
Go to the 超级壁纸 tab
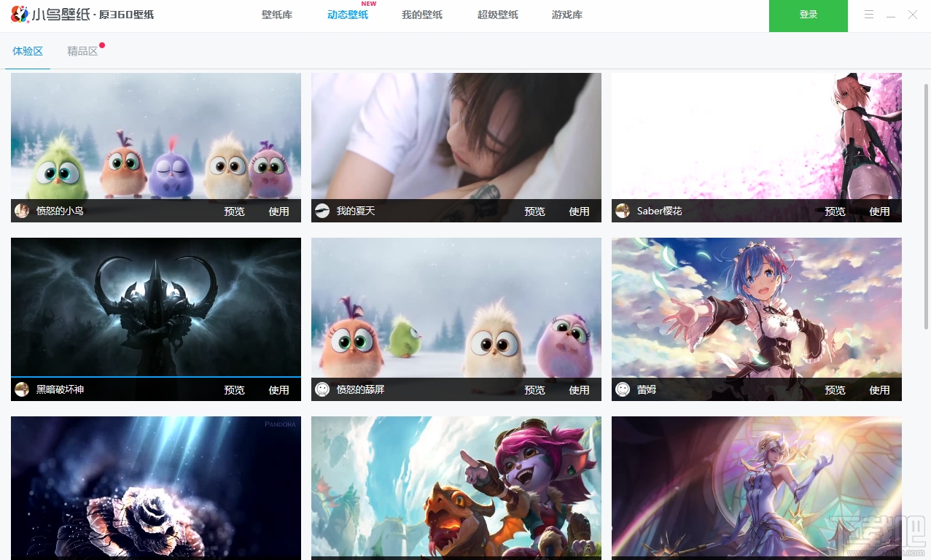click(498, 15)
